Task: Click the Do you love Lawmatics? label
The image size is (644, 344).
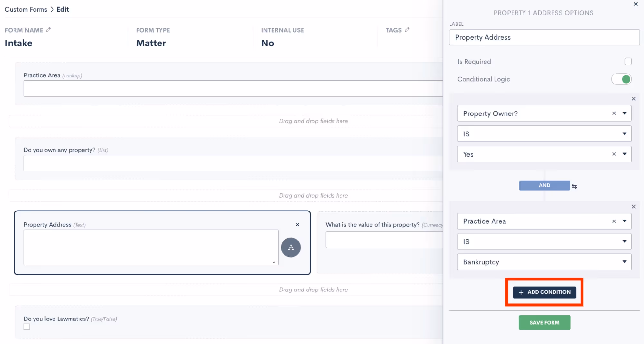Action: tap(56, 319)
